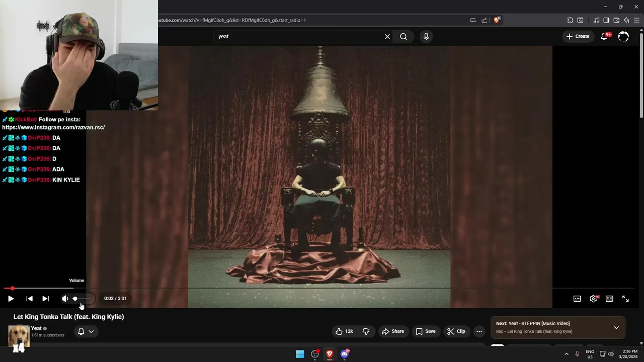Open the Instagram razvan.rsc link in chat
The width and height of the screenshot is (644, 362).
53,127
